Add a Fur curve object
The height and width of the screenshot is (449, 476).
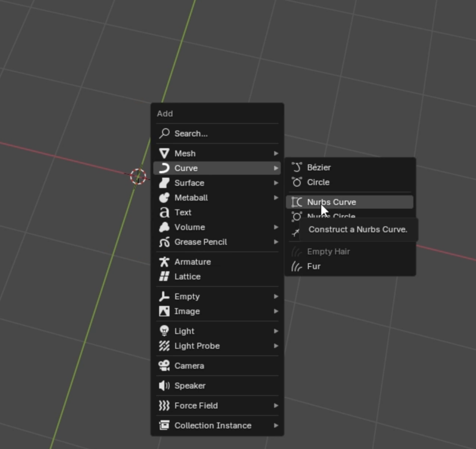pos(350,266)
